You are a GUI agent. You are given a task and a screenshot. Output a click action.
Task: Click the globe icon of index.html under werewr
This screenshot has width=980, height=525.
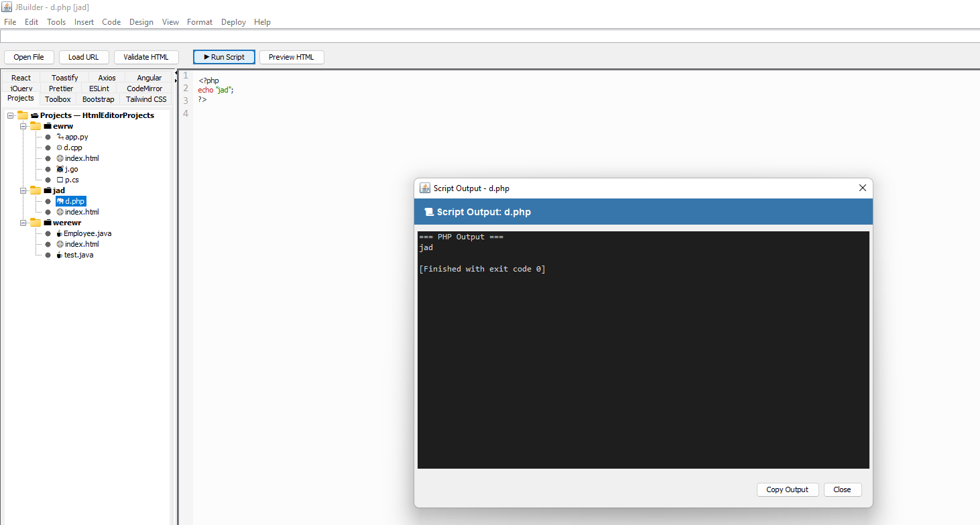pyautogui.click(x=60, y=244)
